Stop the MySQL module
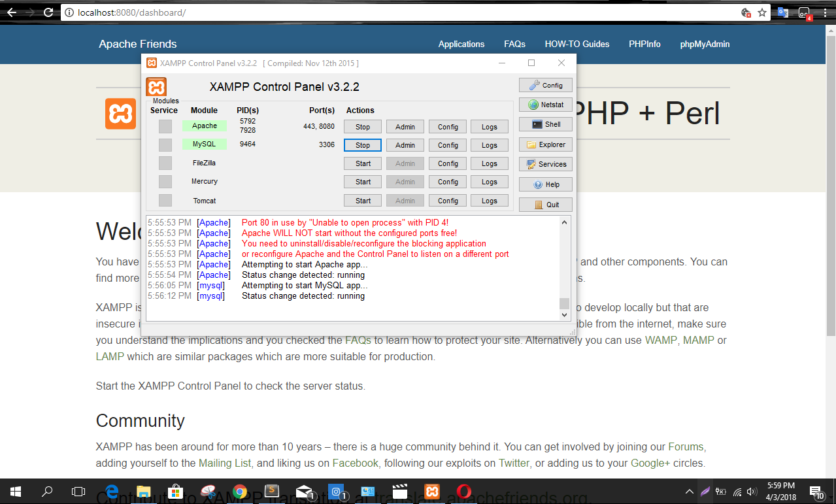The height and width of the screenshot is (504, 836). (x=363, y=145)
